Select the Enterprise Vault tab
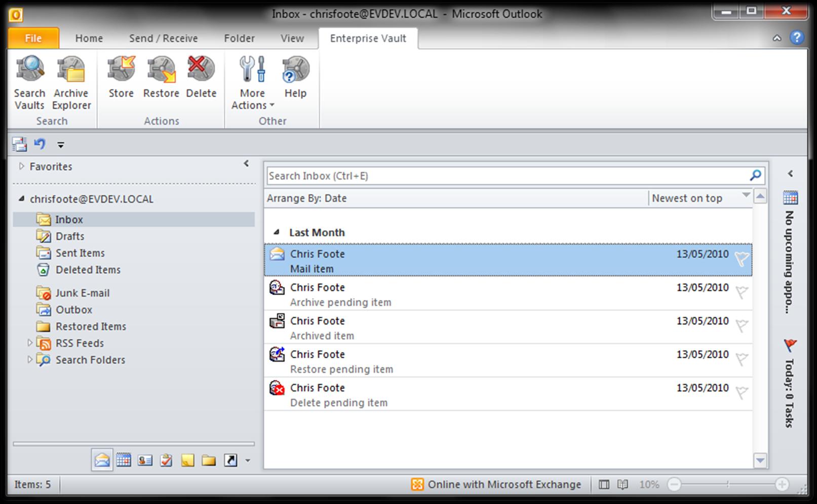 click(x=368, y=38)
